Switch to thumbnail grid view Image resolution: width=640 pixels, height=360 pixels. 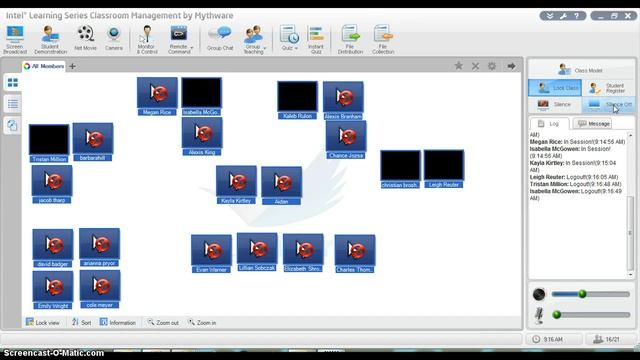coord(13,83)
